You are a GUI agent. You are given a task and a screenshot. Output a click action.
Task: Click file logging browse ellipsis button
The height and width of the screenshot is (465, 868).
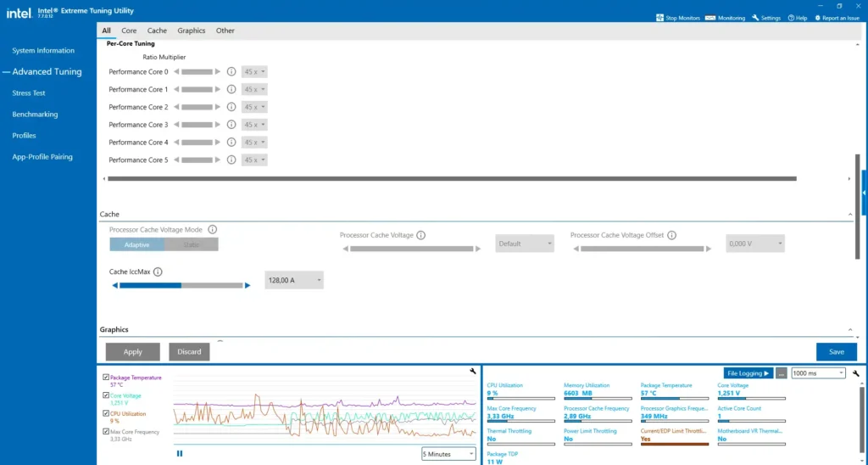tap(781, 373)
